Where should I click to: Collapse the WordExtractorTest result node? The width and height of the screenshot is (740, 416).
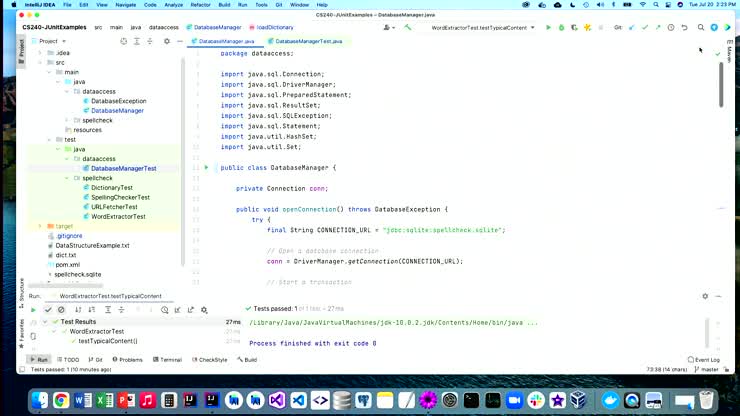(54, 331)
